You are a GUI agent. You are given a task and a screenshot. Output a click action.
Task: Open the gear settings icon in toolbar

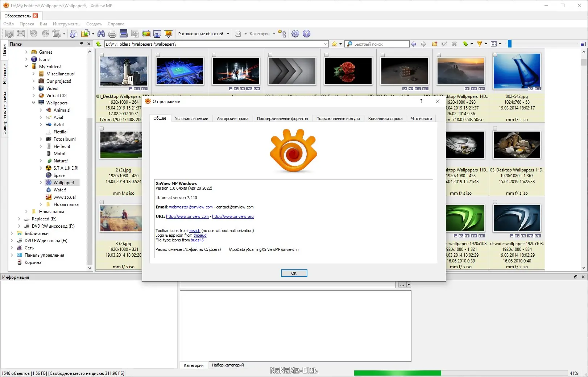[x=295, y=34]
